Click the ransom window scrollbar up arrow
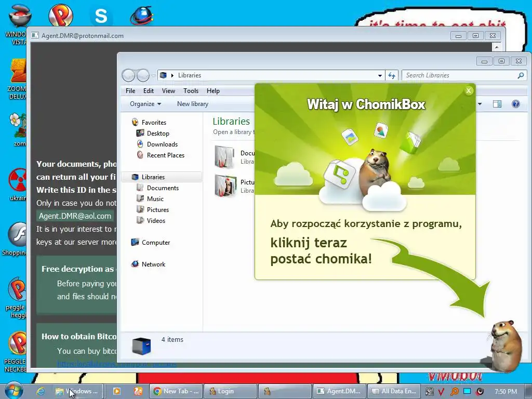The height and width of the screenshot is (399, 532). click(496, 47)
